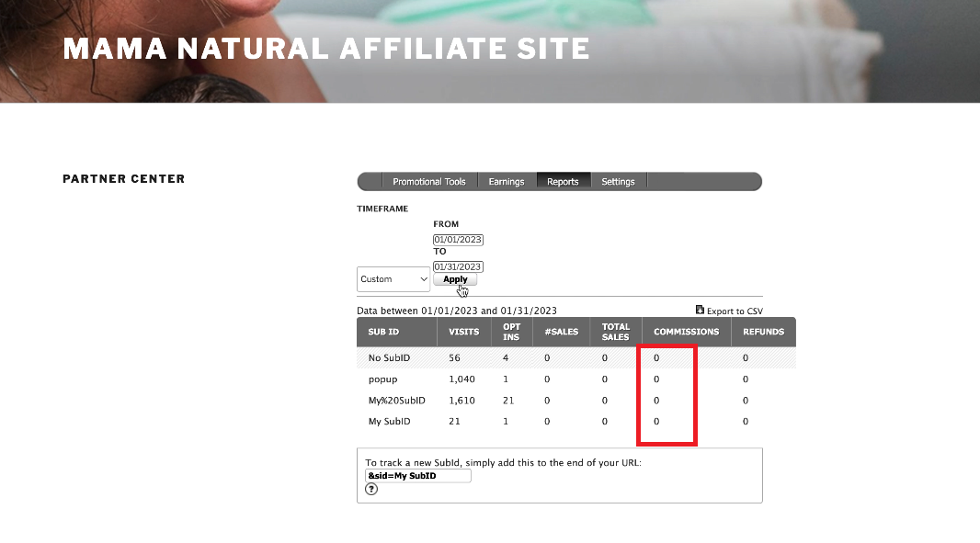Click the Data between dates summary text
This screenshot has width=980, height=543.
pyautogui.click(x=457, y=311)
